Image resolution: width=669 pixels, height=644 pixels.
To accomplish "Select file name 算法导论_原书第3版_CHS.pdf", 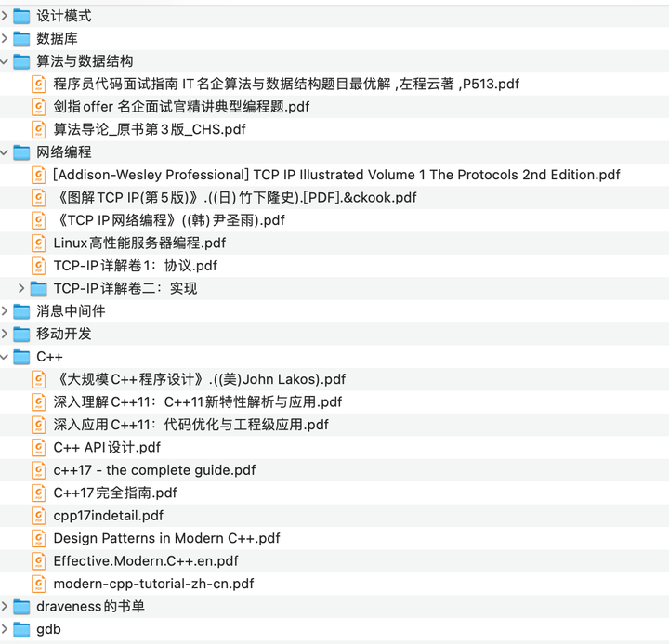I will point(150,129).
